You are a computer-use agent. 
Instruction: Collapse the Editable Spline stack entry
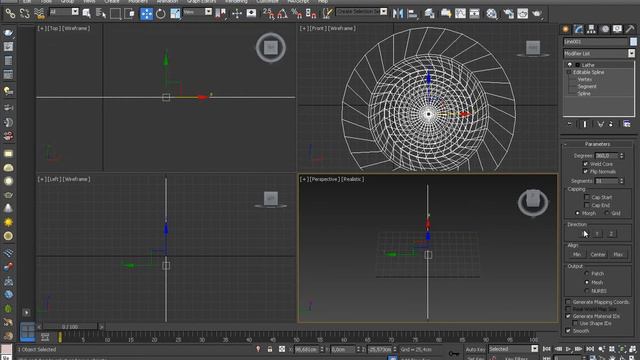tap(569, 72)
